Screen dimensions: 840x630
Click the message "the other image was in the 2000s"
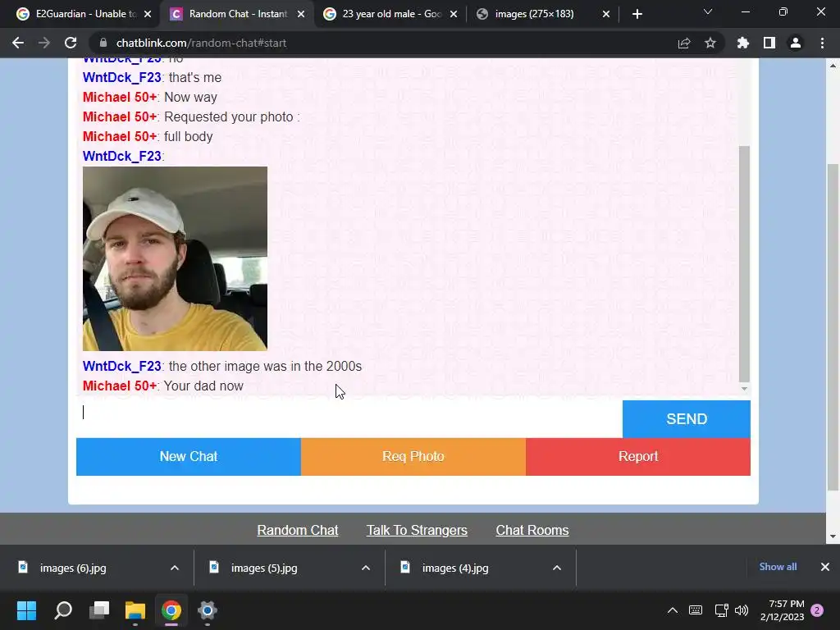(265, 366)
